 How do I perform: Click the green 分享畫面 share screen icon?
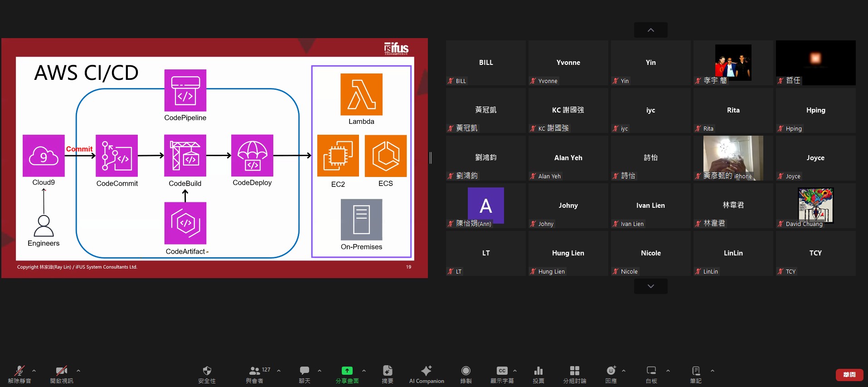click(347, 371)
